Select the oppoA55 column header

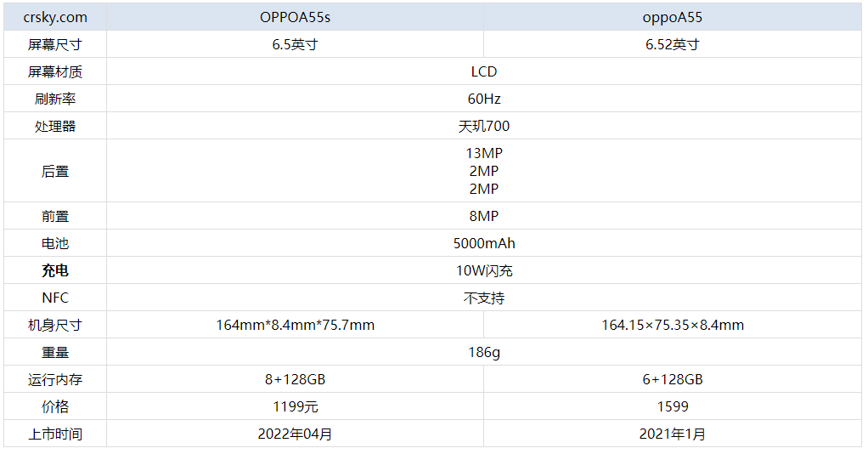coord(672,17)
